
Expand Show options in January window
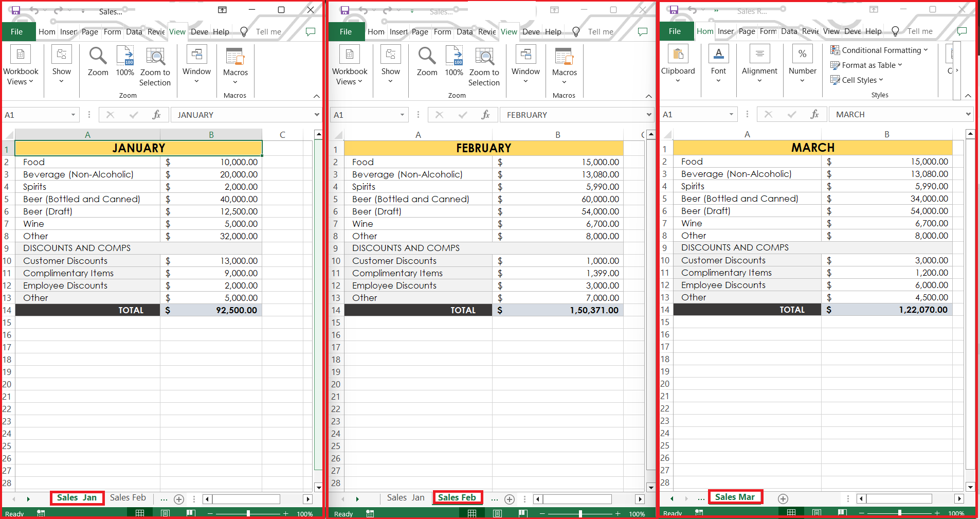coord(62,65)
